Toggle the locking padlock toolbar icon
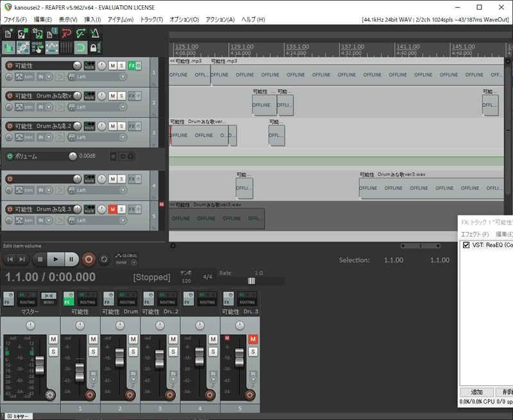Viewport: 513px width, 420px height. [95, 47]
